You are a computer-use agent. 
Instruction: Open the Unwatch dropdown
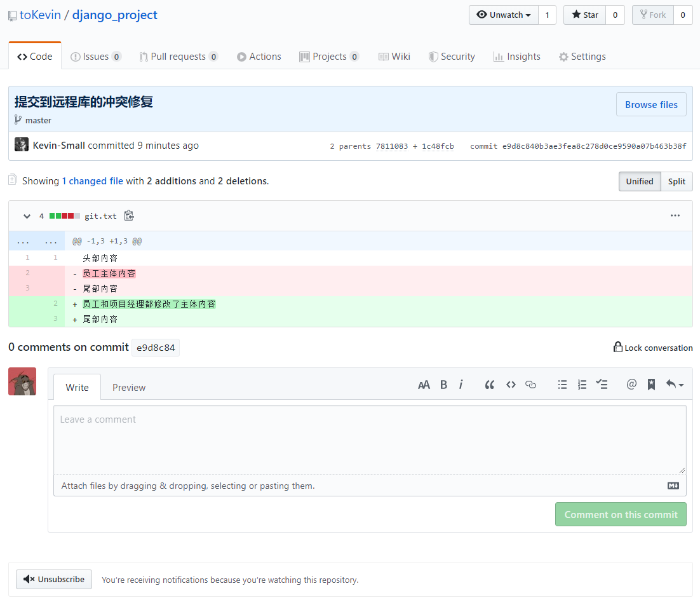tap(504, 15)
